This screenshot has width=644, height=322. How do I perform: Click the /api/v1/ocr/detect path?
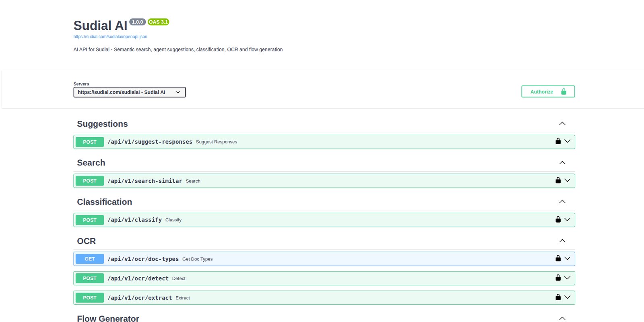coord(138,278)
